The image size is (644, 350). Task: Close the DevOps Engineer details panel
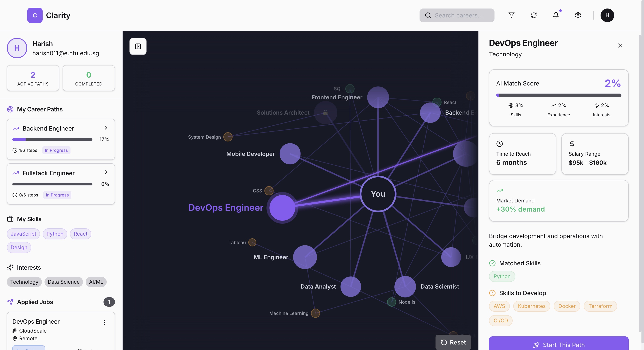coord(620,46)
